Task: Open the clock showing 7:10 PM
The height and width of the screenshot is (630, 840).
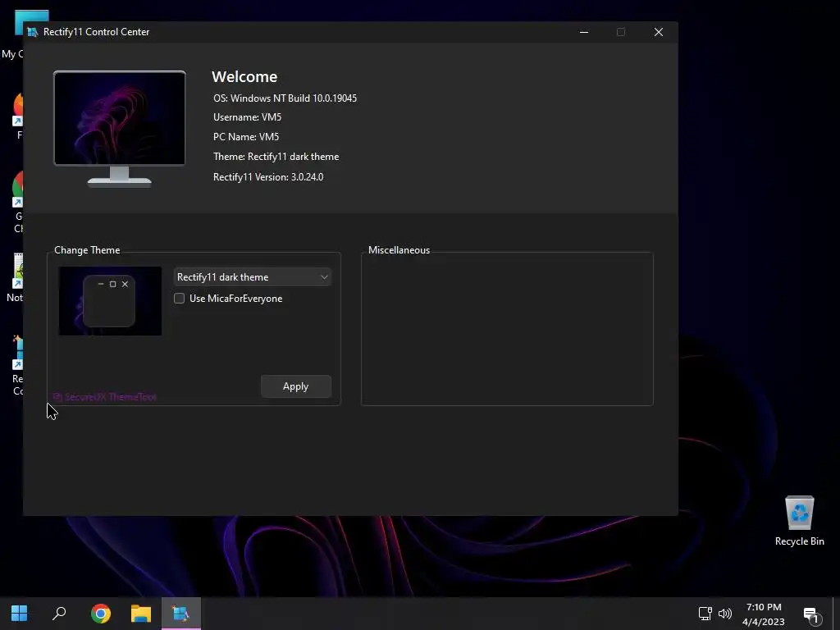Action: pyautogui.click(x=764, y=614)
